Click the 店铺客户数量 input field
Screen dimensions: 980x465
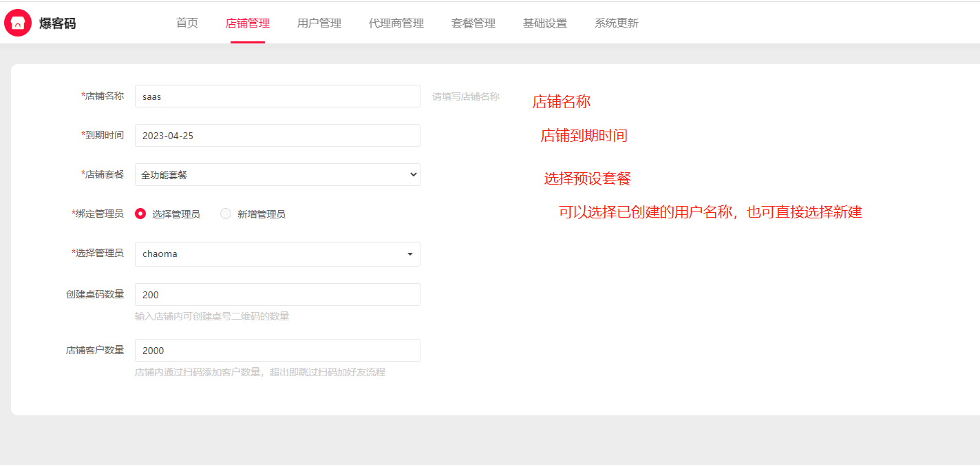pos(277,351)
